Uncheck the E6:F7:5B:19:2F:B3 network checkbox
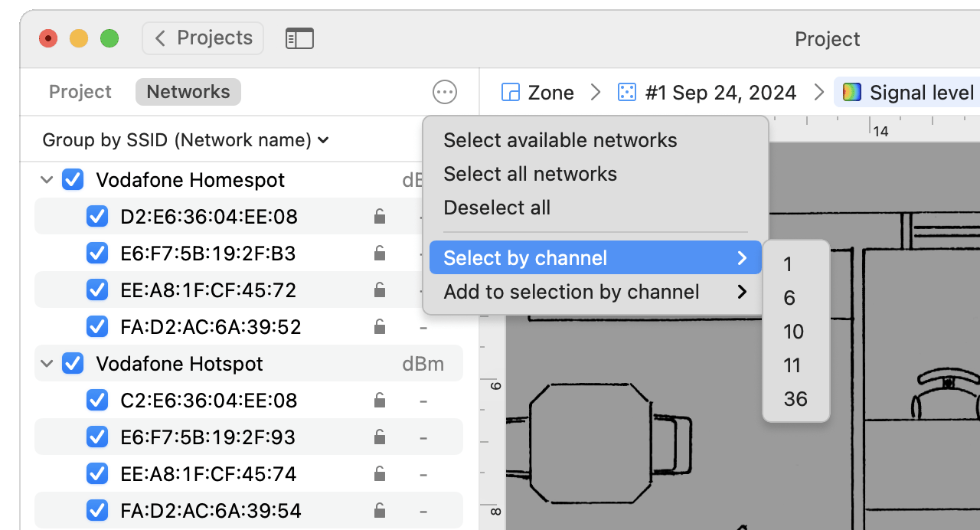The width and height of the screenshot is (980, 530). point(97,254)
